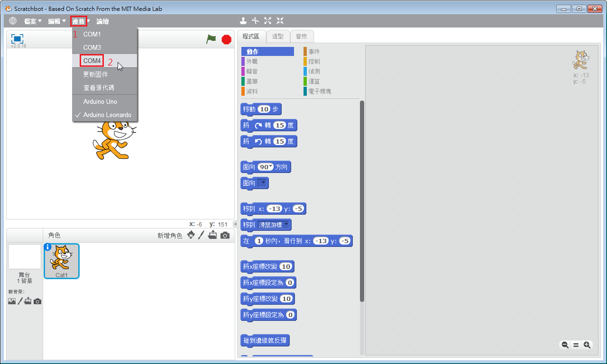Upload sprite from file icon

tap(212, 235)
